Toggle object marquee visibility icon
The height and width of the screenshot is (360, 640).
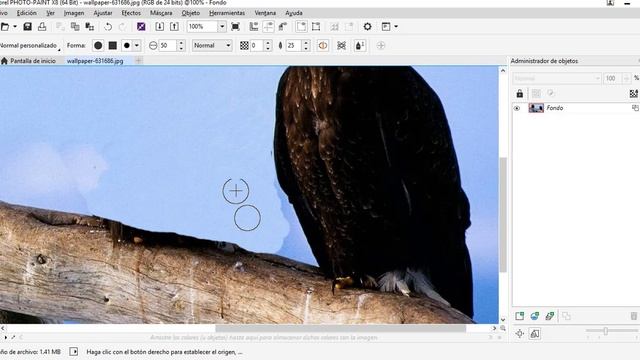coord(301,27)
